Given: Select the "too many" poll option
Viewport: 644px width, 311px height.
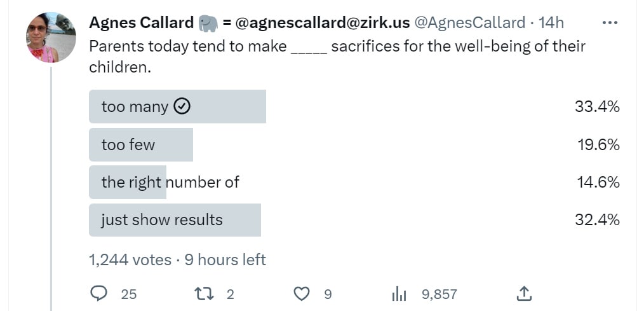Looking at the screenshot, I should pyautogui.click(x=135, y=107).
